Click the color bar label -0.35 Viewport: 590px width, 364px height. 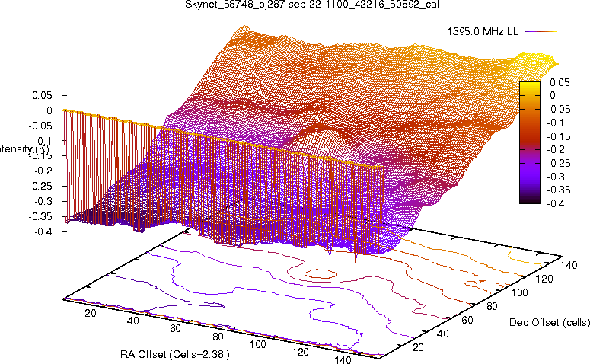[x=558, y=190]
